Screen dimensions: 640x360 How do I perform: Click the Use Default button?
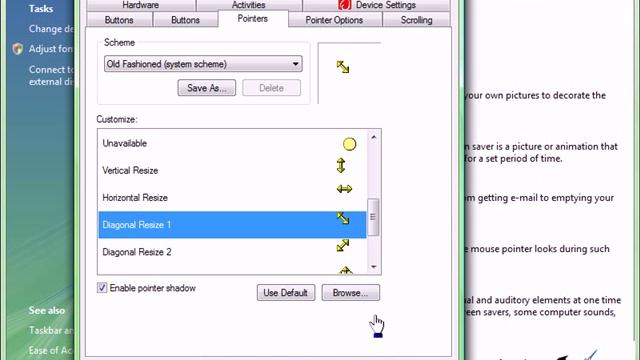point(286,293)
